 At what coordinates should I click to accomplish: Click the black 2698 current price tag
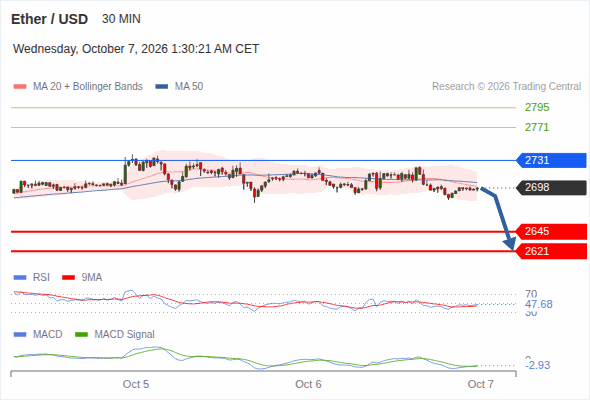pyautogui.click(x=551, y=187)
